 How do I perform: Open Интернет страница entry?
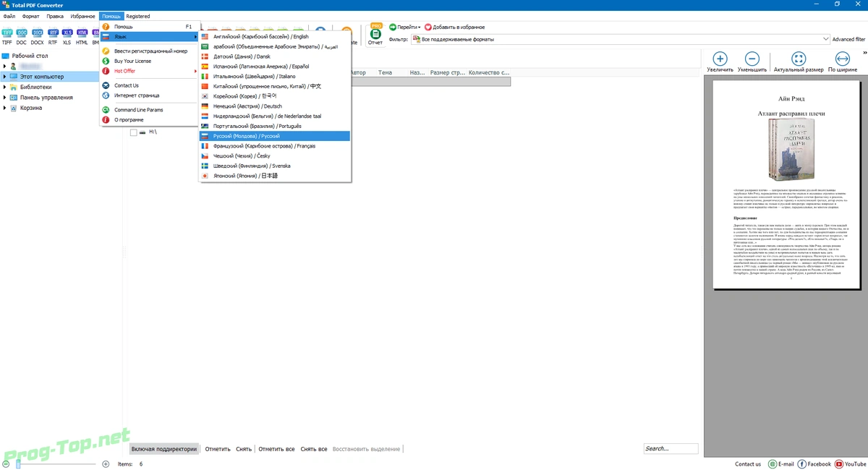point(148,95)
